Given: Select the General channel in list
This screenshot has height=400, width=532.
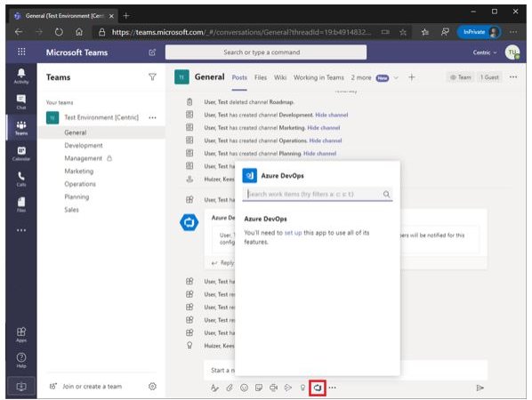Looking at the screenshot, I should [x=101, y=132].
